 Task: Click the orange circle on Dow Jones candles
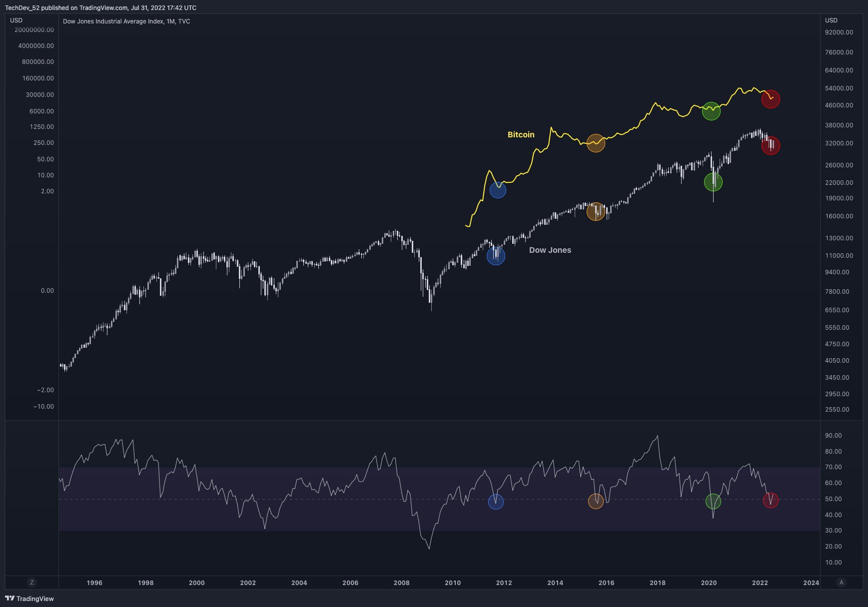coord(596,212)
